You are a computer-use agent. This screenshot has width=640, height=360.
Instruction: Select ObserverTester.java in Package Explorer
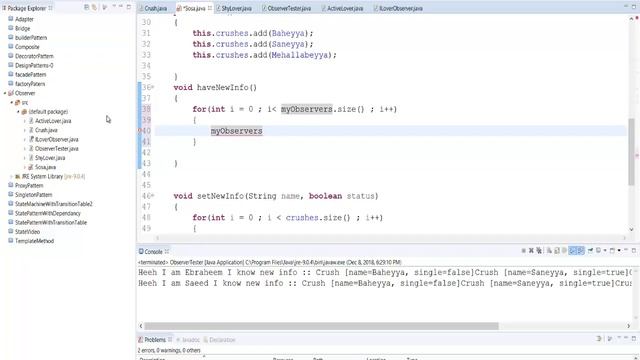click(x=56, y=149)
